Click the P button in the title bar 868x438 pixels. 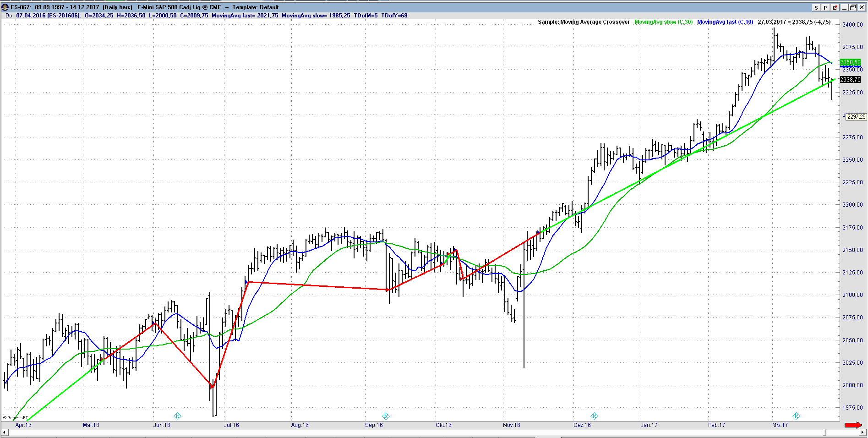click(x=825, y=7)
